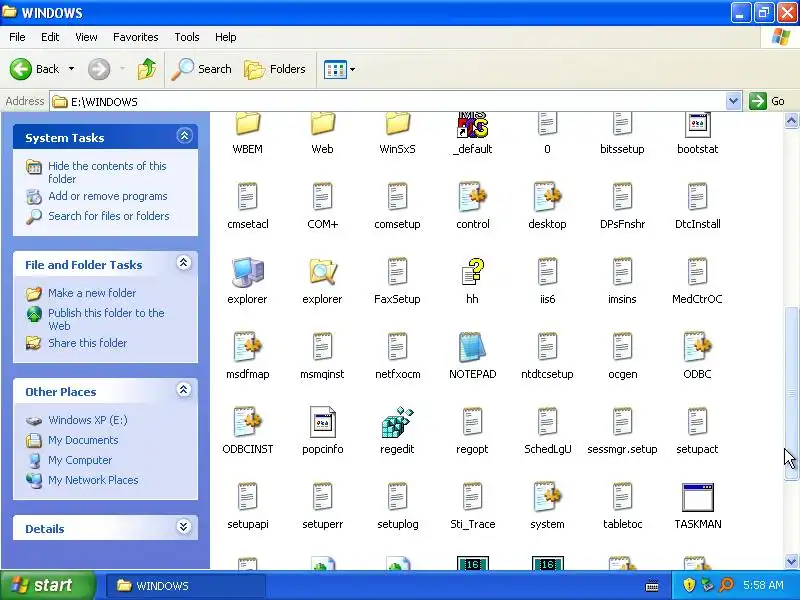Open the Favorites menu
800x600 pixels.
[136, 37]
